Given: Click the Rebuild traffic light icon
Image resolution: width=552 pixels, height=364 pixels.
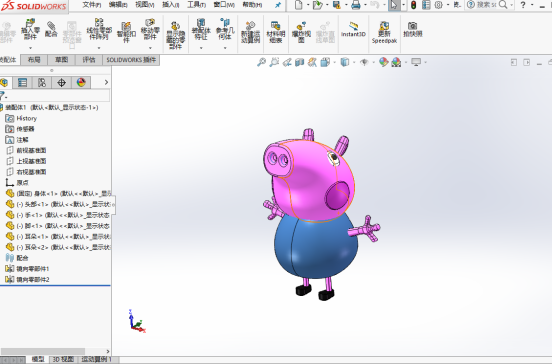Looking at the screenshot, I should click(413, 5).
